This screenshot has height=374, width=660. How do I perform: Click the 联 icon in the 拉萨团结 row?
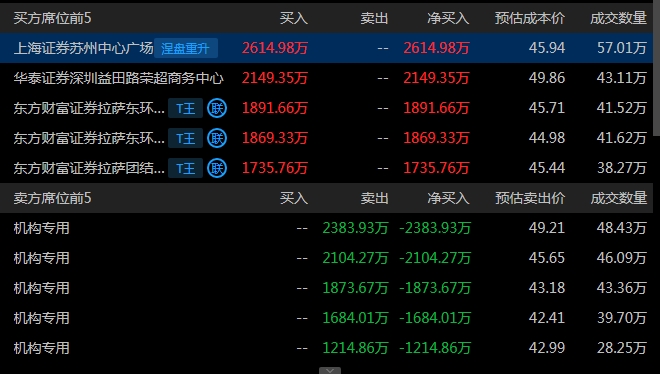[x=217, y=168]
